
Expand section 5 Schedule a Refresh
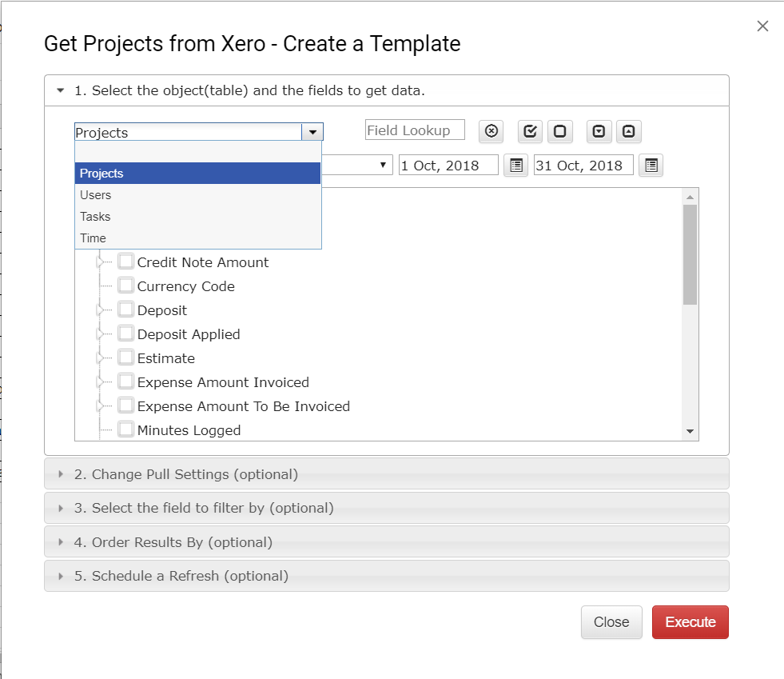click(x=181, y=576)
